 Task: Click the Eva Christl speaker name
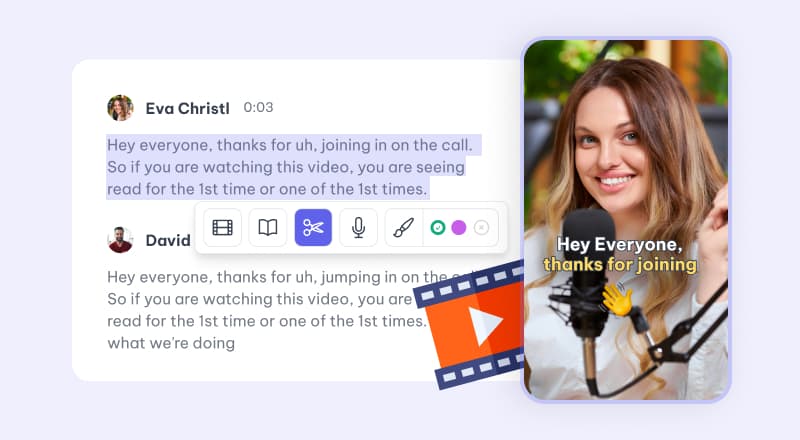188,108
